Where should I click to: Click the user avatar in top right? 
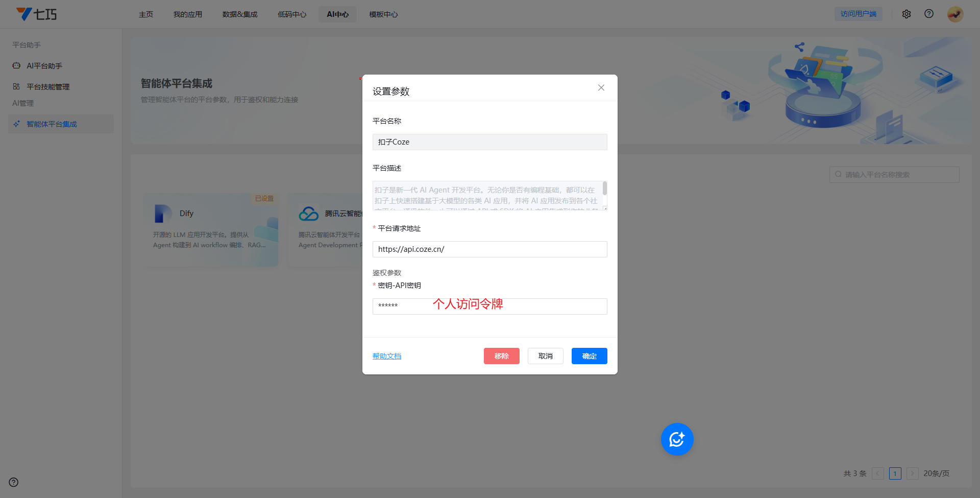click(955, 14)
